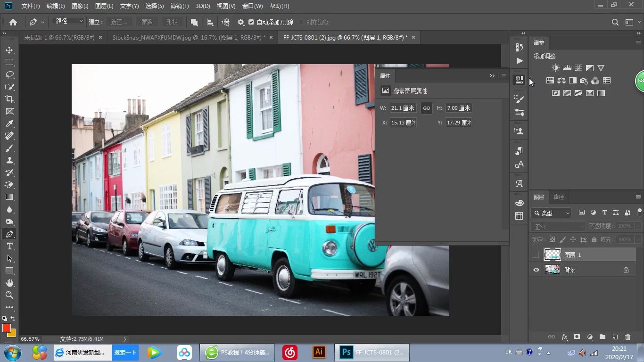Select the Zoom tool in toolbar

9,295
